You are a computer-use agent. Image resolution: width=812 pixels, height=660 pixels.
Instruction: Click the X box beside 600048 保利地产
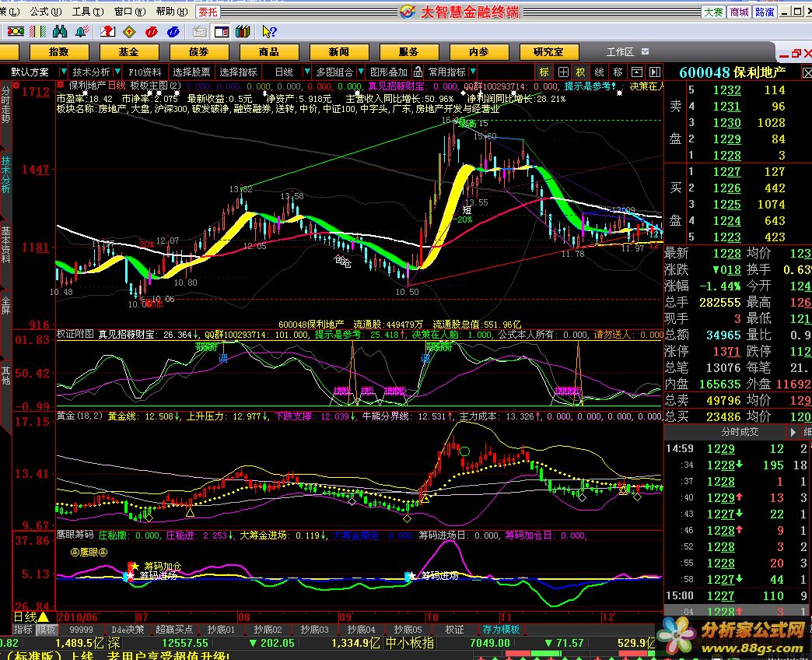point(807,72)
